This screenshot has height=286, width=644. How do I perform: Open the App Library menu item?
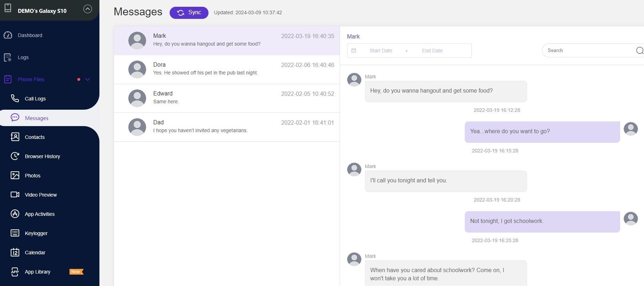[37, 272]
